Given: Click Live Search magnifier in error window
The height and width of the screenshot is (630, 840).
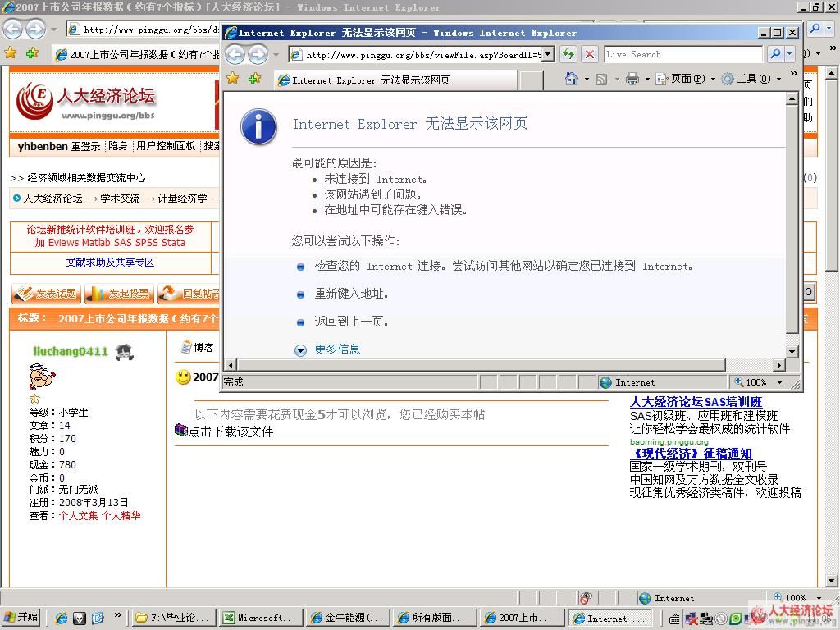Looking at the screenshot, I should [x=774, y=53].
